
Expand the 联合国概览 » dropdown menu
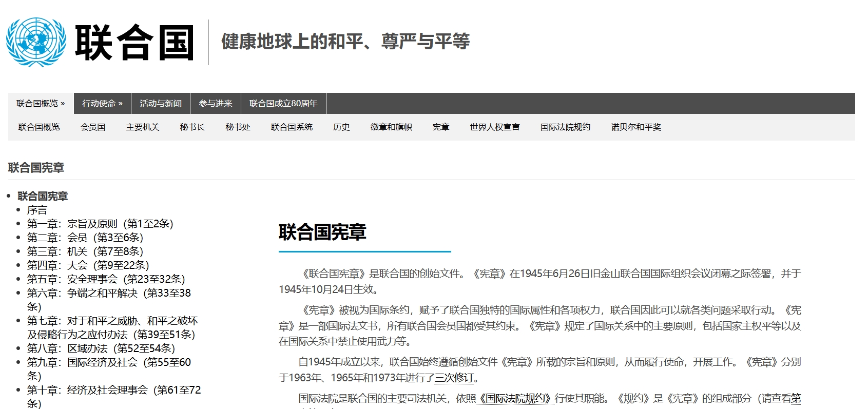[x=41, y=104]
